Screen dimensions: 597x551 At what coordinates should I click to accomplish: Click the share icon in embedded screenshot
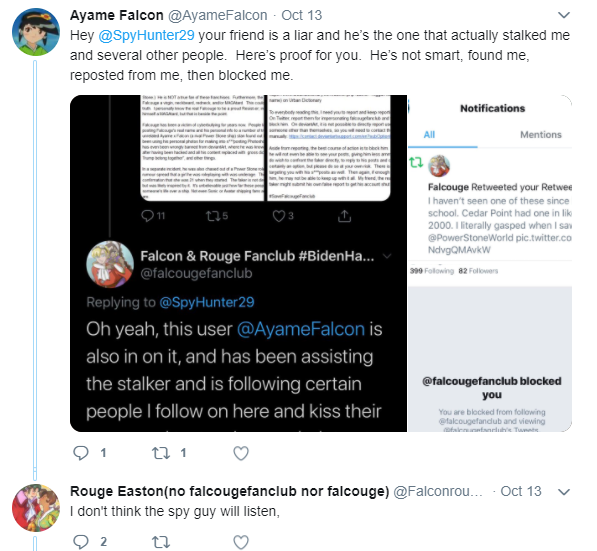tap(344, 216)
